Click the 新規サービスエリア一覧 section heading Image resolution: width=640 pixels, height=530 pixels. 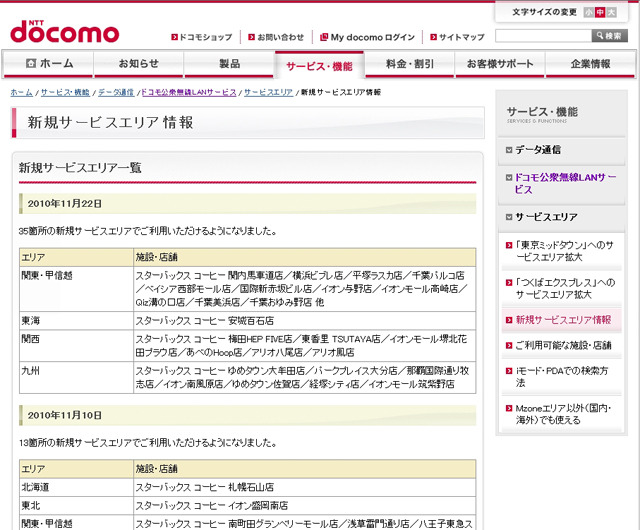pos(80,167)
